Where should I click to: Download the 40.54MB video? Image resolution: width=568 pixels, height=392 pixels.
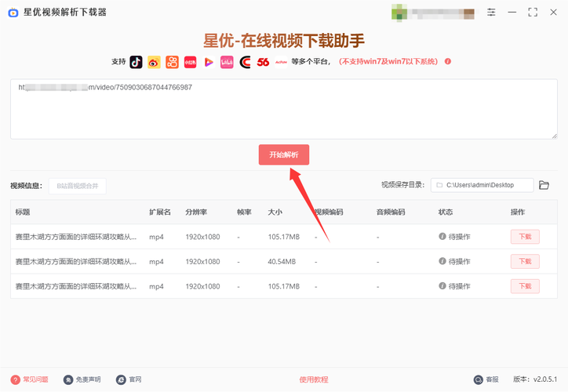point(525,261)
